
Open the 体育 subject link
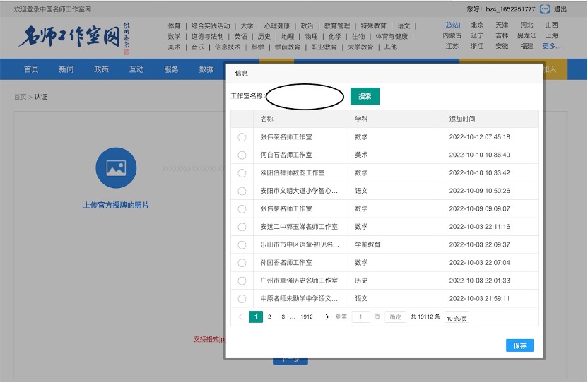click(x=174, y=26)
